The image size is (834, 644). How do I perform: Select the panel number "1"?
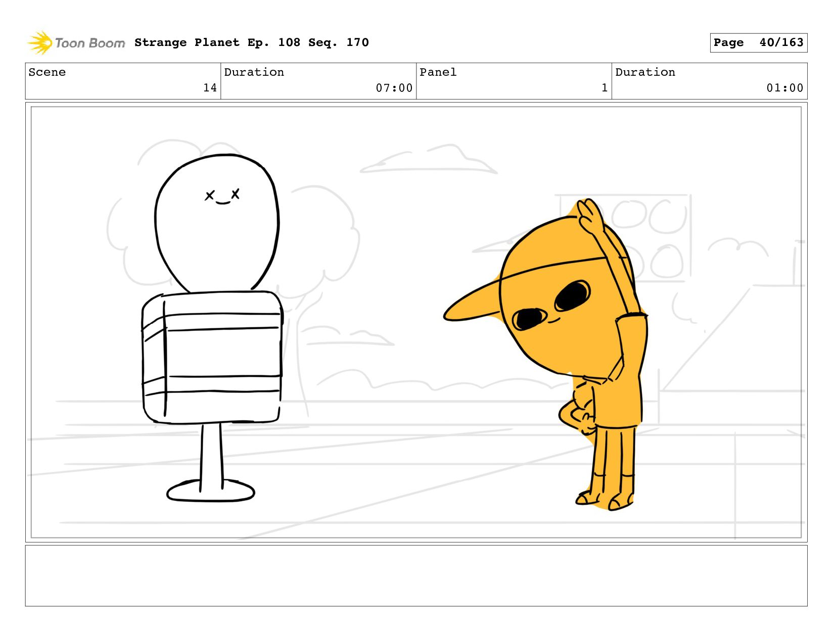click(605, 88)
